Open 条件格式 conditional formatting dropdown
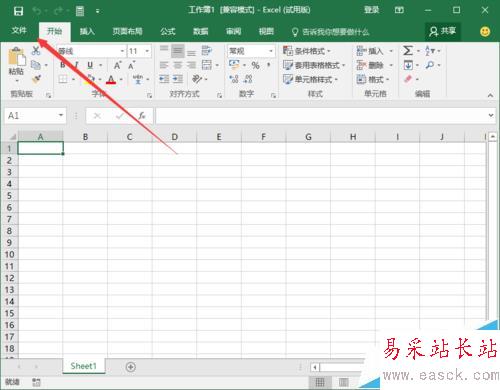This screenshot has width=500, height=390. click(307, 51)
